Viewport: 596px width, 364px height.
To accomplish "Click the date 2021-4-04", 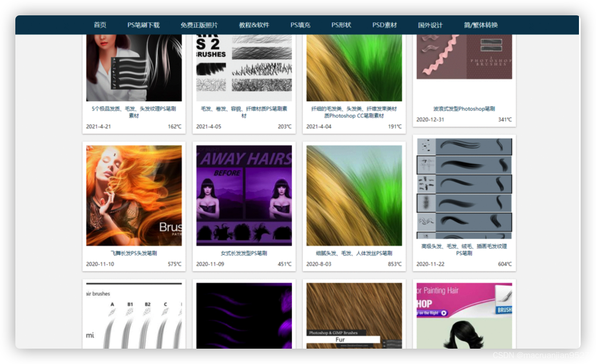I will pyautogui.click(x=318, y=127).
